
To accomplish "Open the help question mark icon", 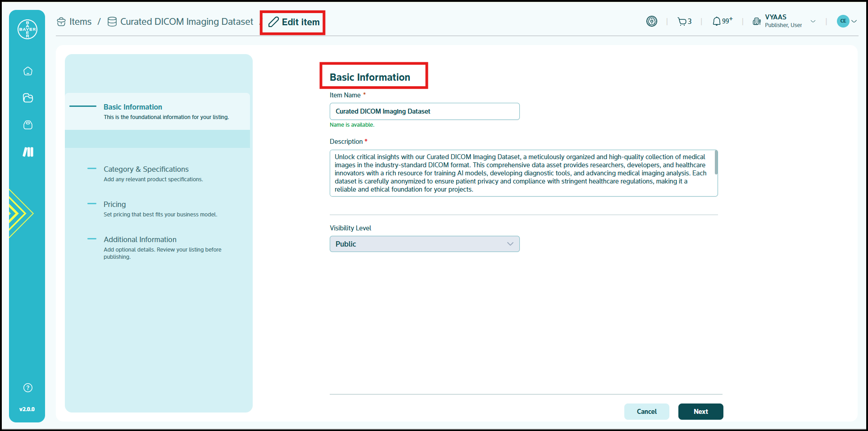I will [x=27, y=387].
